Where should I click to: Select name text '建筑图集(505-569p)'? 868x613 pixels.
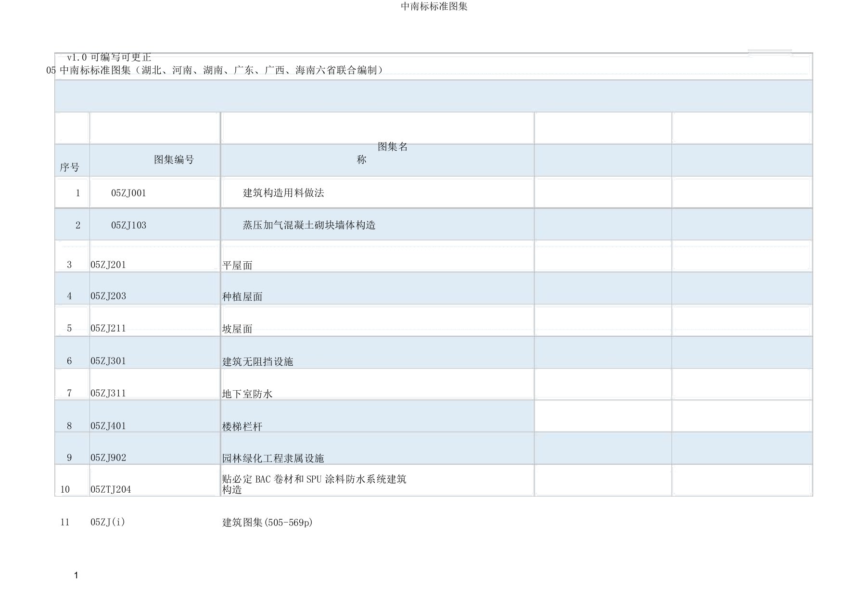(x=268, y=523)
